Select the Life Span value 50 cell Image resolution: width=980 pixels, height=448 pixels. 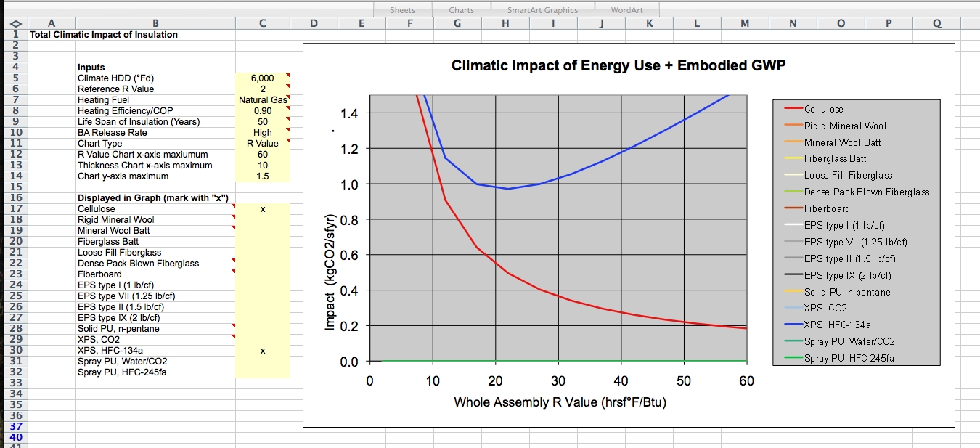263,122
